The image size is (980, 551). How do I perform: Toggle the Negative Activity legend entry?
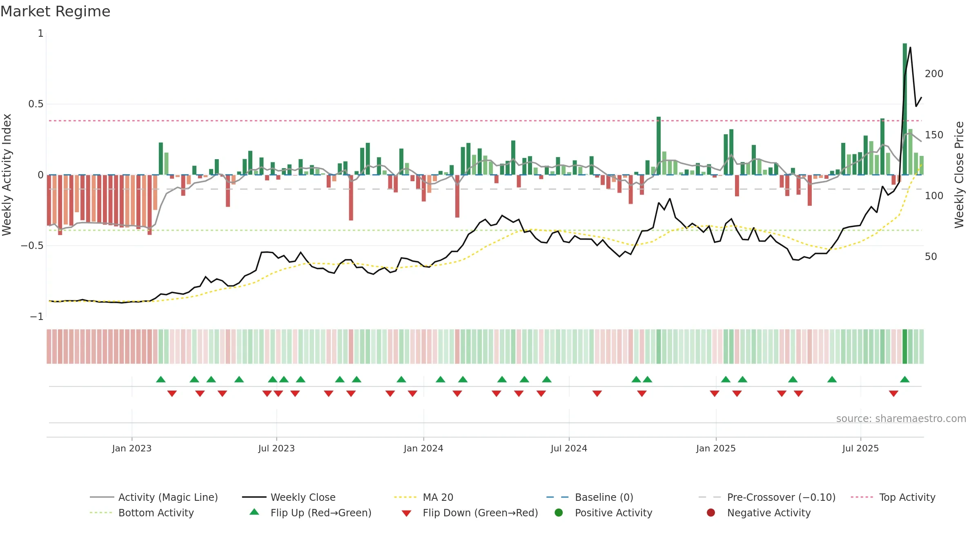click(x=759, y=513)
